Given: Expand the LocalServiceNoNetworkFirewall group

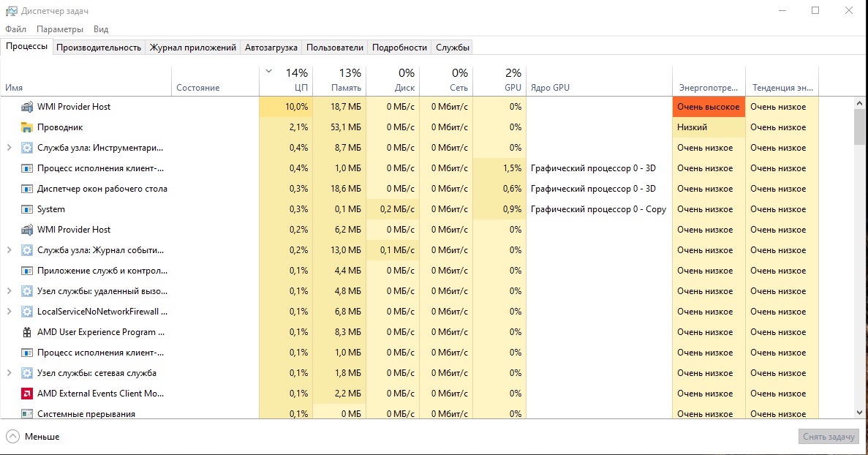Looking at the screenshot, I should coord(9,312).
